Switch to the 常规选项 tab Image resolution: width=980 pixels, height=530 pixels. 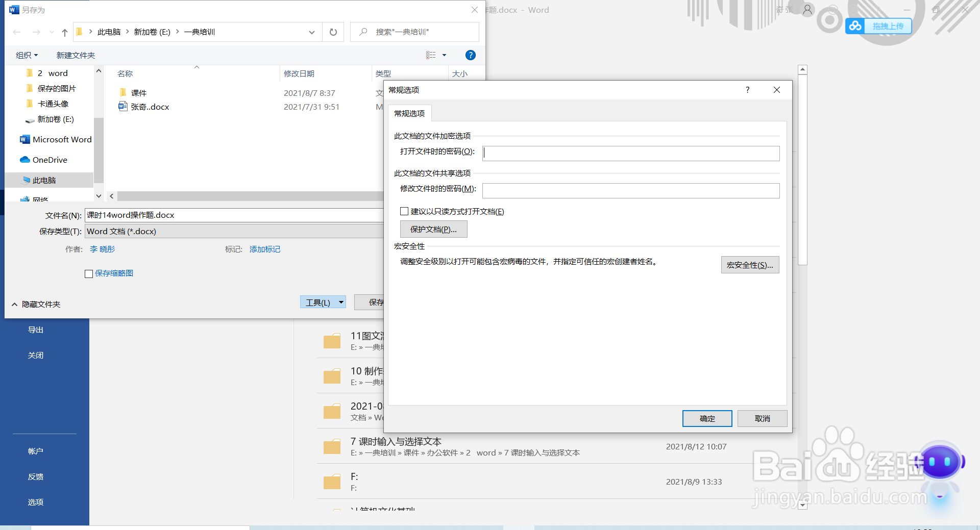408,113
